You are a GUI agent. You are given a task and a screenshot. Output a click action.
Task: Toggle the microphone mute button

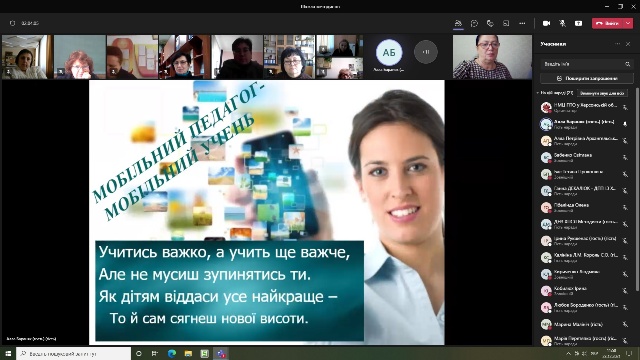562,24
